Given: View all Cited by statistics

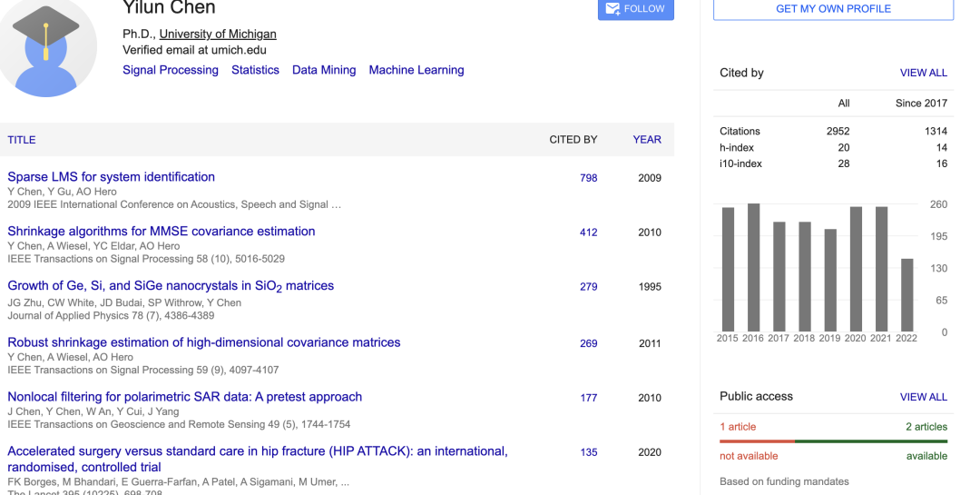Looking at the screenshot, I should click(923, 73).
